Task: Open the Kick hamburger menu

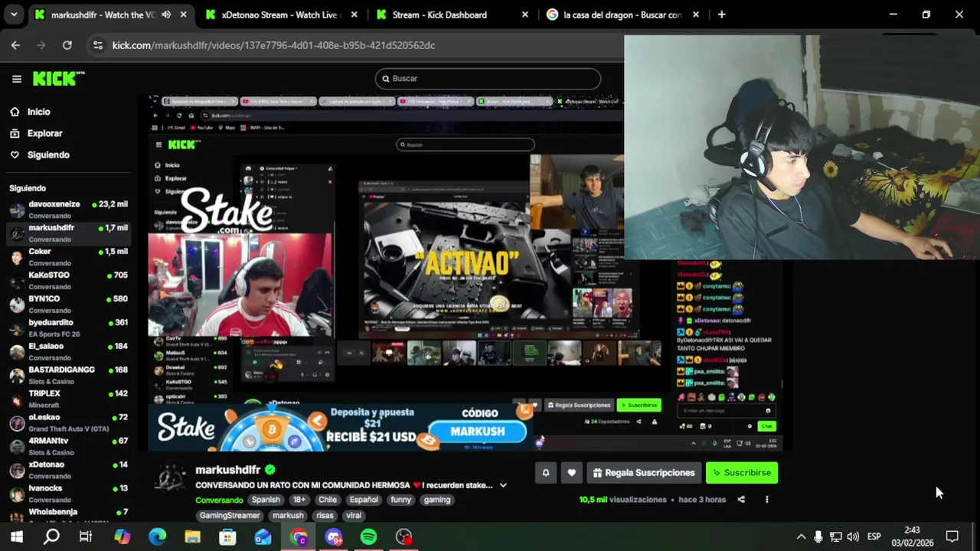Action: 17,79
